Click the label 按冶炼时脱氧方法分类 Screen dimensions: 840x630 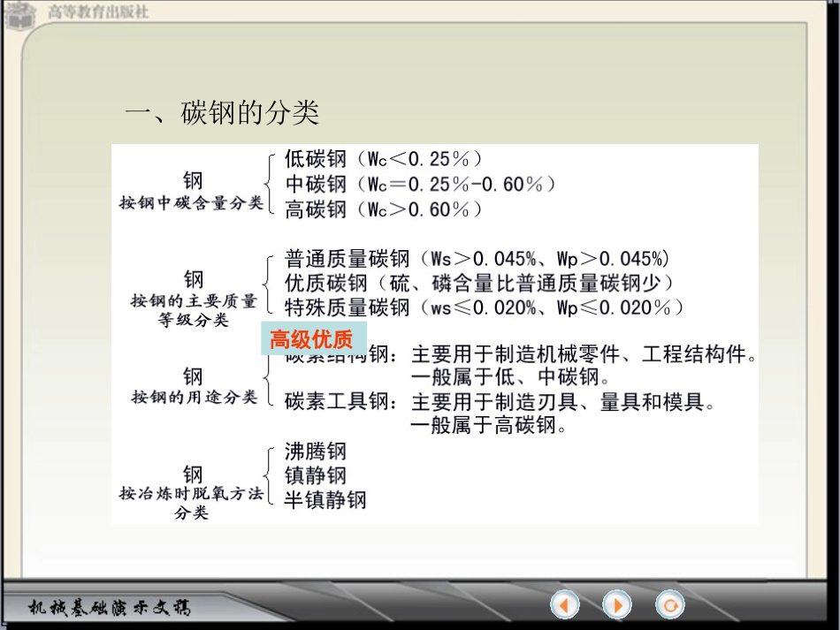coord(191,503)
